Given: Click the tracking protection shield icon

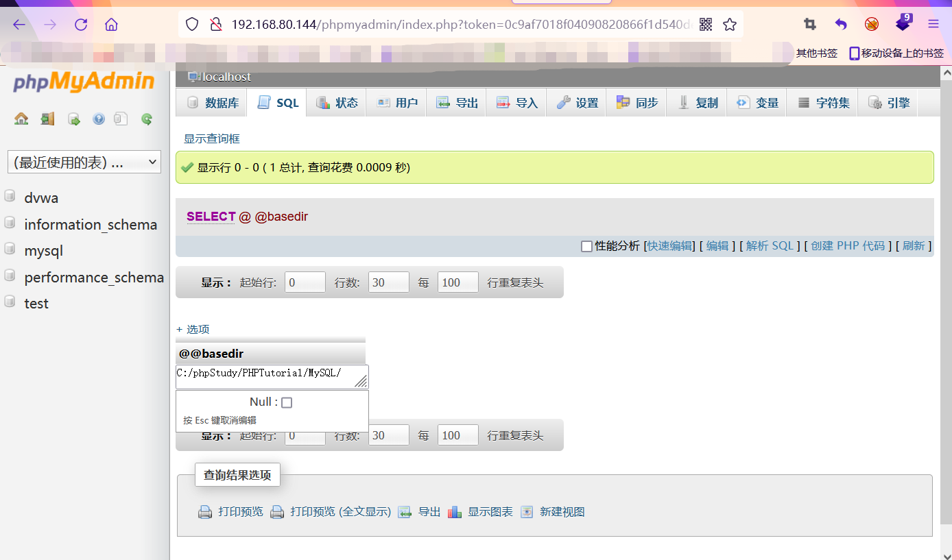Looking at the screenshot, I should pos(192,25).
